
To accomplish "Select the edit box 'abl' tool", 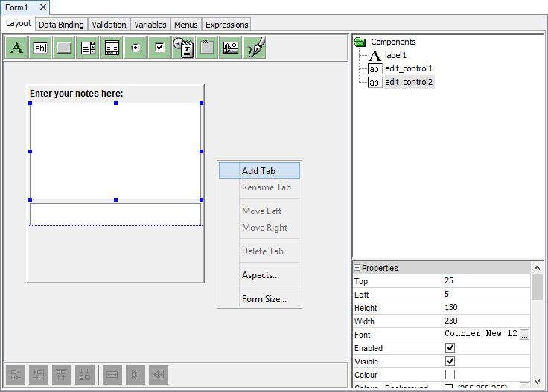I will (x=41, y=48).
